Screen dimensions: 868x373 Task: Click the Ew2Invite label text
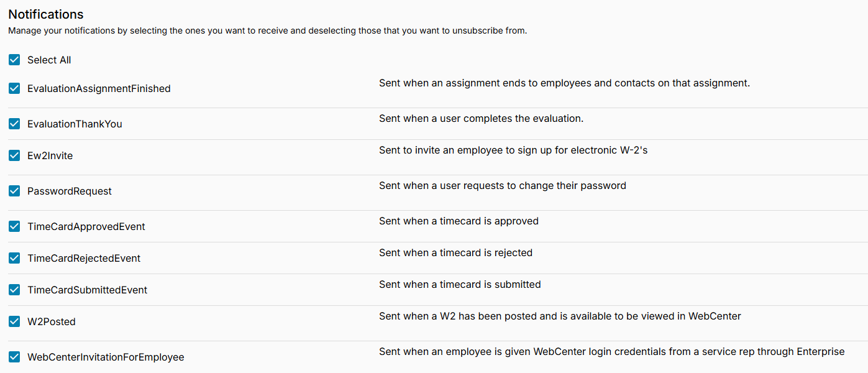[50, 156]
